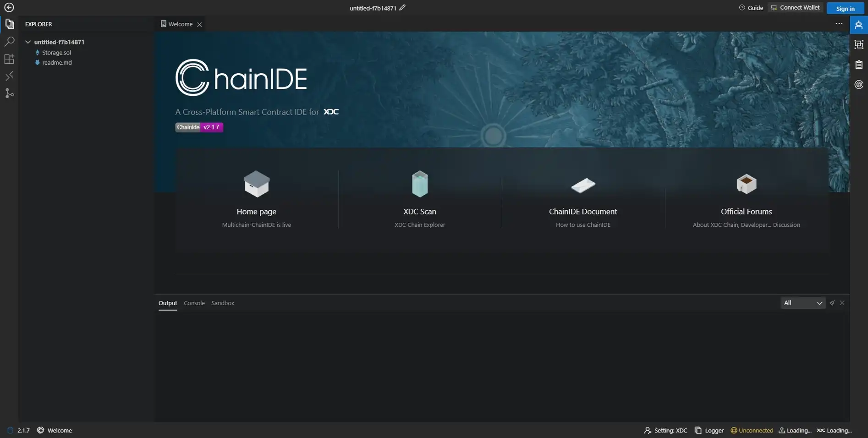Click the Connect Wallet button
This screenshot has height=438, width=868.
[795, 8]
